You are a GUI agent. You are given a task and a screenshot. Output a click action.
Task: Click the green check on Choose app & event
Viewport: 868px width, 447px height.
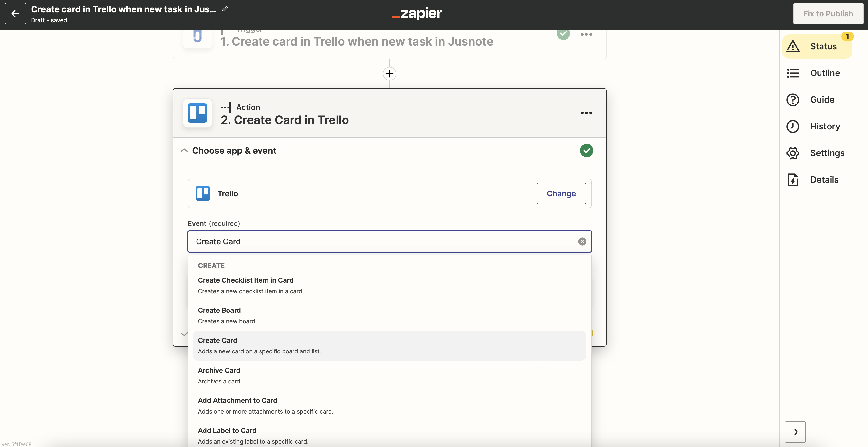click(x=587, y=150)
